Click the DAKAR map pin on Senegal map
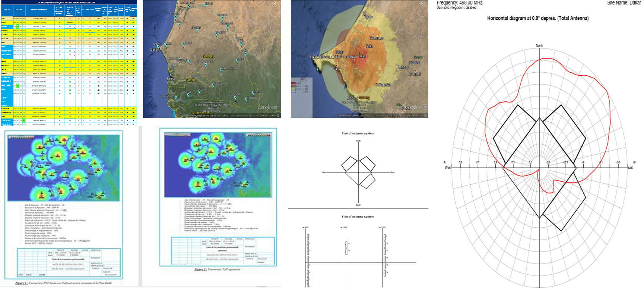The width and height of the screenshot is (644, 290). (x=158, y=46)
